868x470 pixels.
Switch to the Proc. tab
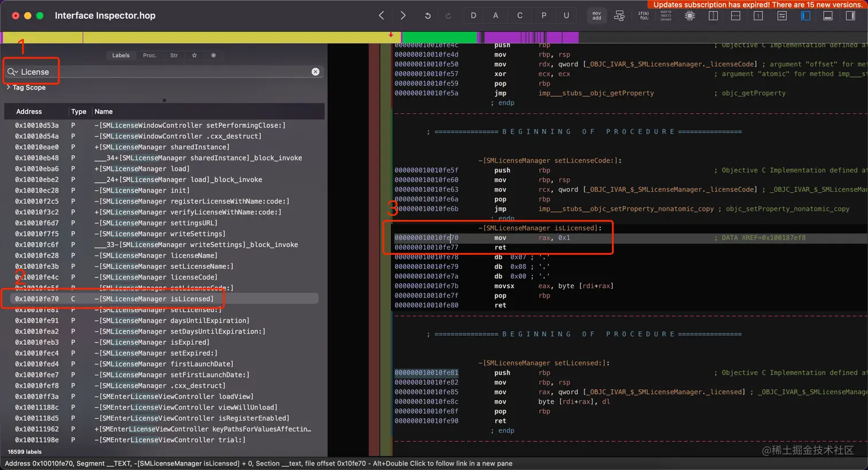[x=150, y=56]
